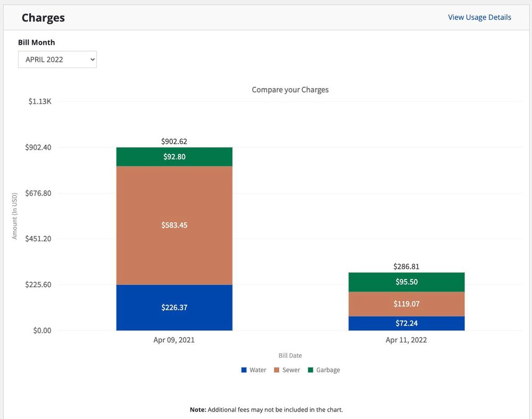Select the $72.24 water segment for 2022
Image resolution: width=532 pixels, height=419 pixels.
(x=406, y=323)
